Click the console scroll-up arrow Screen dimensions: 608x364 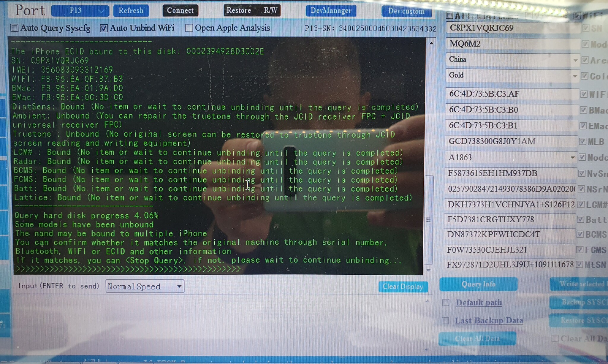pyautogui.click(x=431, y=43)
